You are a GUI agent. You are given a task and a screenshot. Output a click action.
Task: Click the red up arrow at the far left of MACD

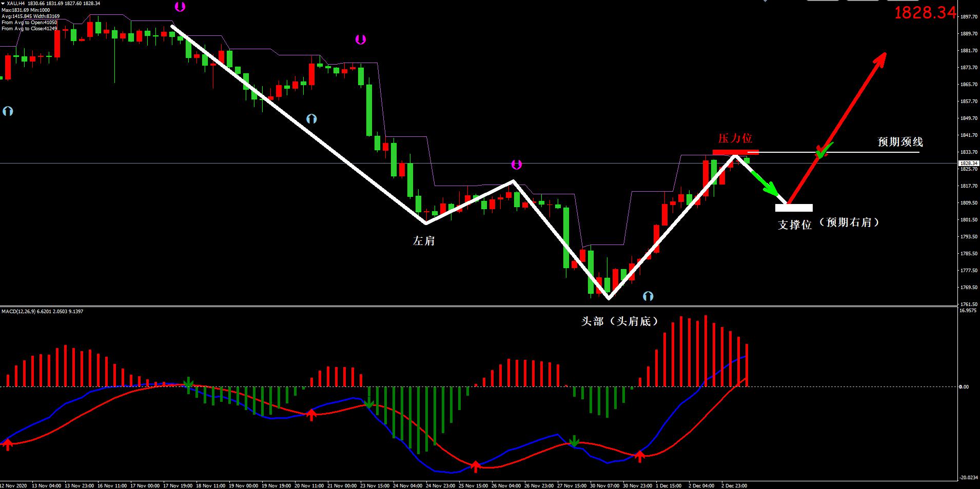pos(7,444)
